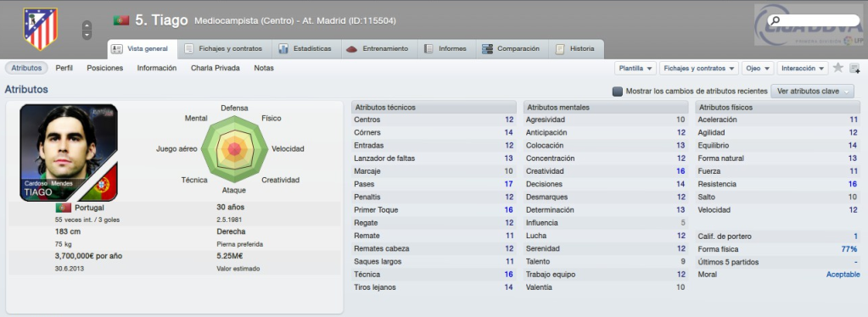Click the magnifying glass search icon
Viewport: 868px width, 317px height.
coord(775,20)
